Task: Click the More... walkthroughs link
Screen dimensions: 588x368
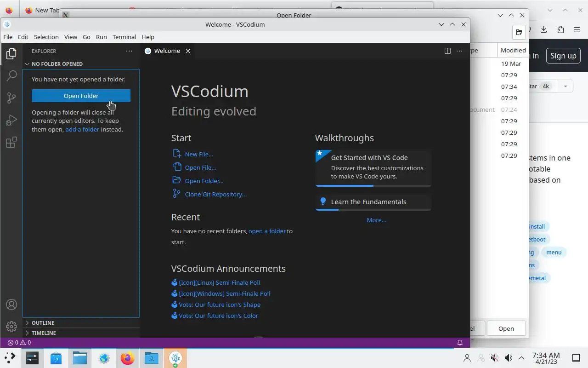Action: (x=376, y=220)
